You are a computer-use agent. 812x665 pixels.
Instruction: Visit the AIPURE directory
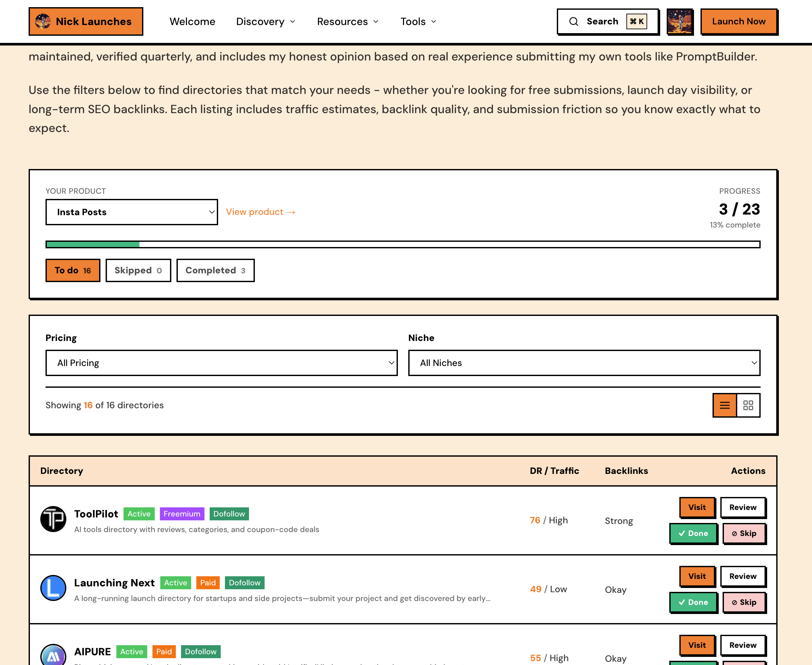697,645
